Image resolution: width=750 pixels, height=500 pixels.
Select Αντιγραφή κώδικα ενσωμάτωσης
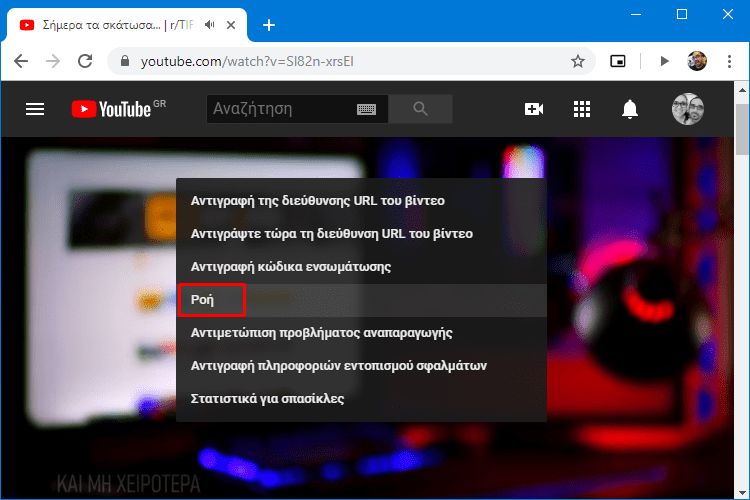(x=362, y=267)
